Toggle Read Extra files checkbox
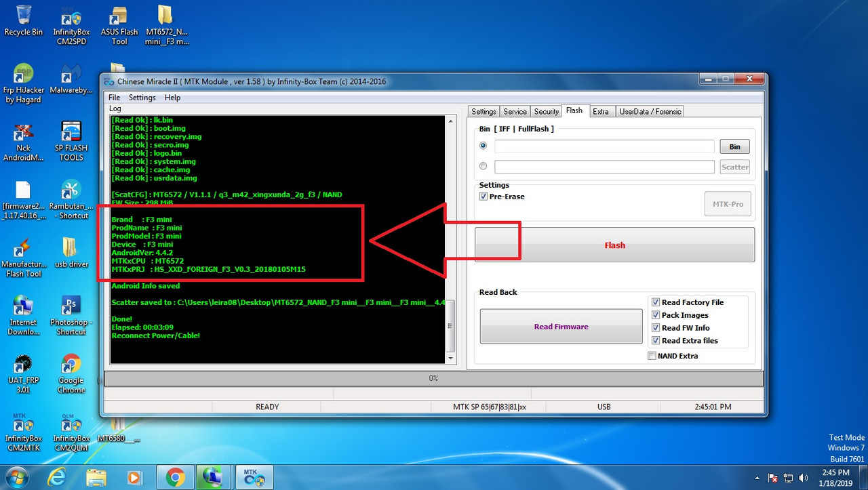Image resolution: width=868 pixels, height=490 pixels. click(x=656, y=341)
